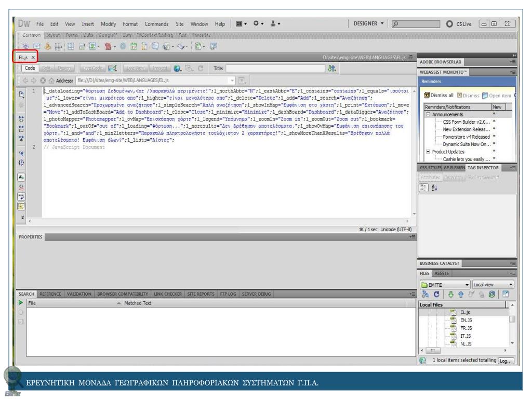The image size is (532, 399).
Task: Collapse the Announcements tree node
Action: (428, 114)
